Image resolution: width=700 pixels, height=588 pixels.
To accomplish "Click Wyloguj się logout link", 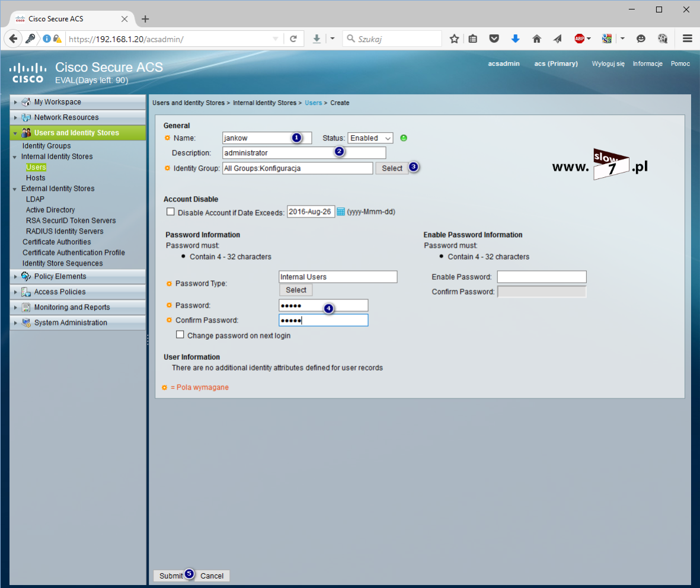I will point(608,63).
